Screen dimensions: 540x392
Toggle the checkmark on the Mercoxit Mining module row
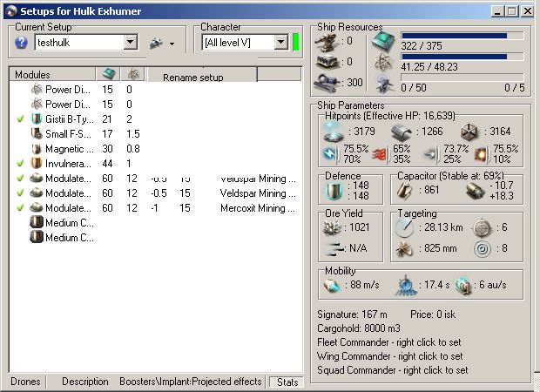click(20, 207)
